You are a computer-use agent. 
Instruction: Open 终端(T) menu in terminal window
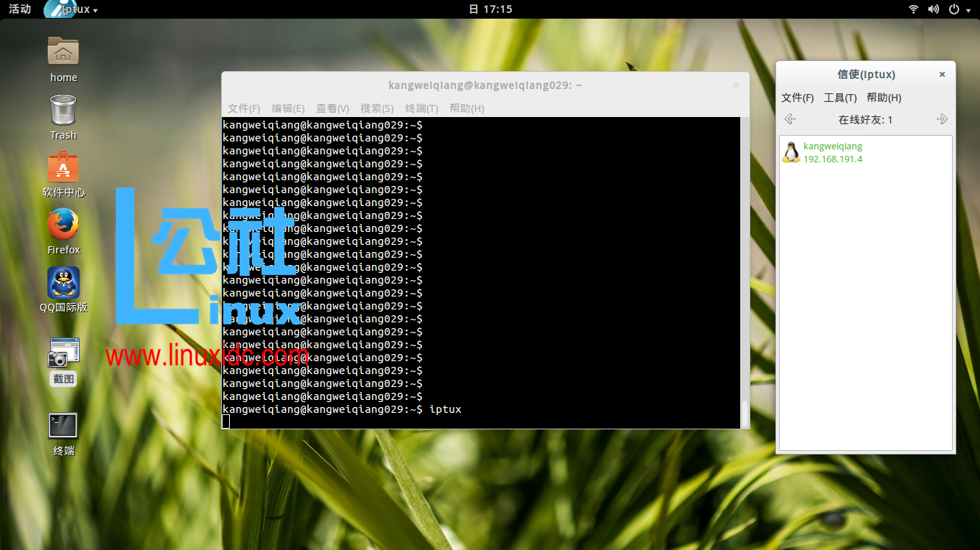click(421, 108)
